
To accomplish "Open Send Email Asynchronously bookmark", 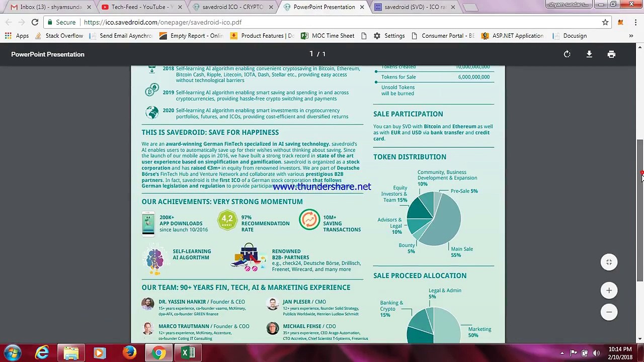I will tap(121, 36).
